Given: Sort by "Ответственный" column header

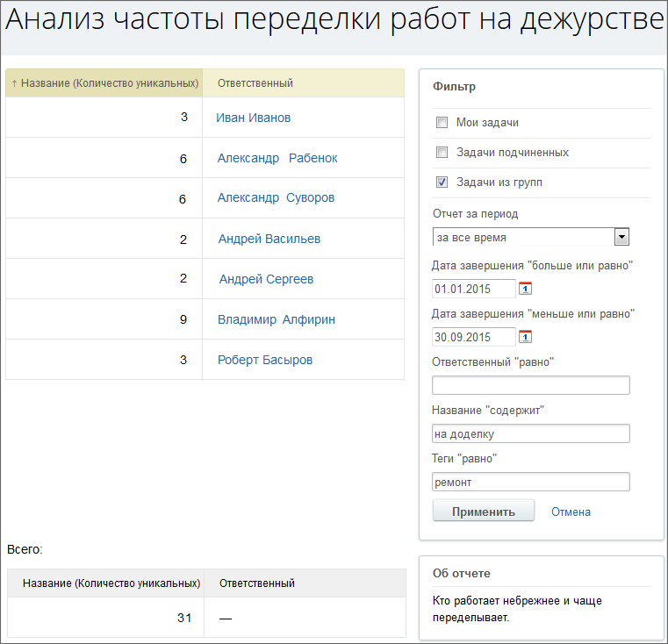Looking at the screenshot, I should (x=255, y=83).
